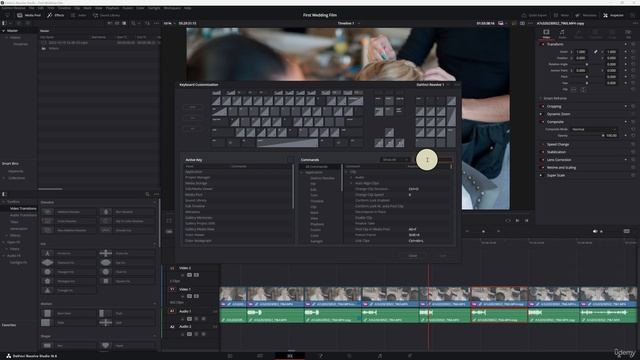Toggle the Cropping section enable switch
This screenshot has height=360, width=640.
pos(543,106)
